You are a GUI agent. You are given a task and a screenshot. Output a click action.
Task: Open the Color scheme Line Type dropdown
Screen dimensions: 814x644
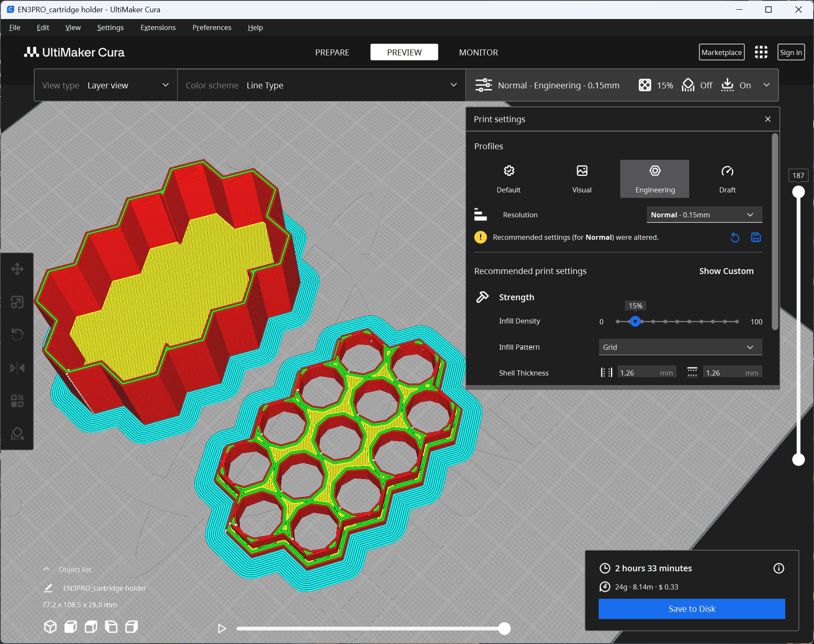[322, 85]
